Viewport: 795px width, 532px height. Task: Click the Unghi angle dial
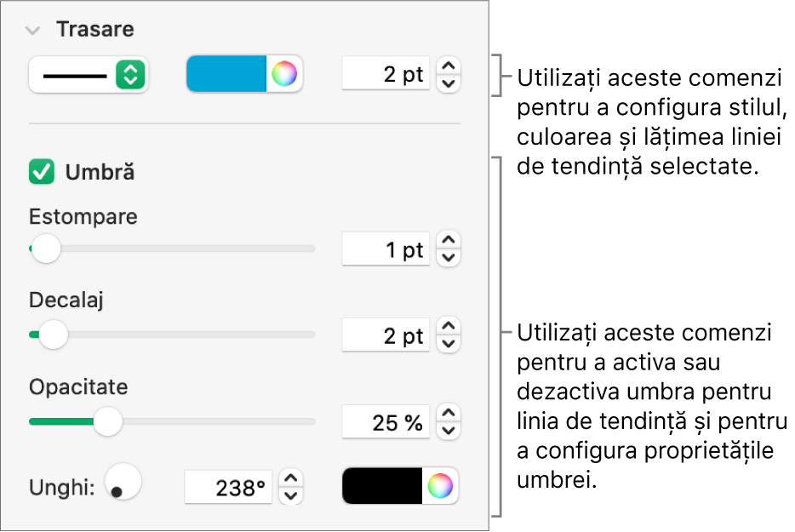pyautogui.click(x=123, y=483)
